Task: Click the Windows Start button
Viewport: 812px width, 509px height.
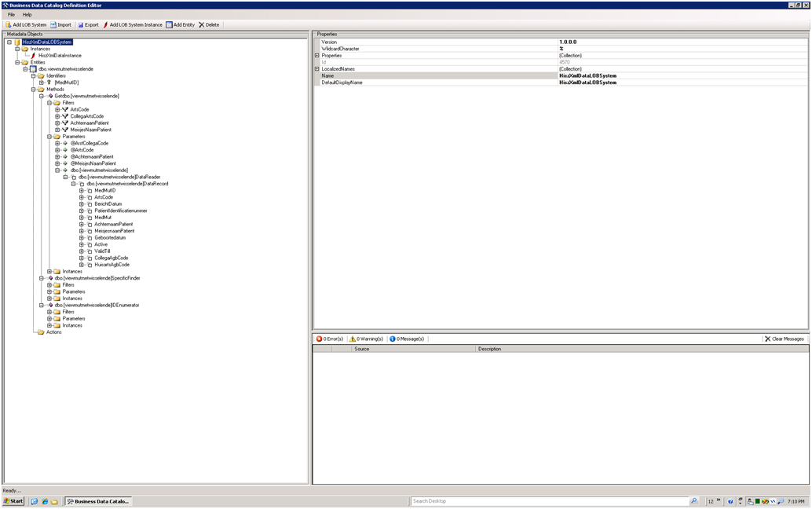Action: [13, 501]
